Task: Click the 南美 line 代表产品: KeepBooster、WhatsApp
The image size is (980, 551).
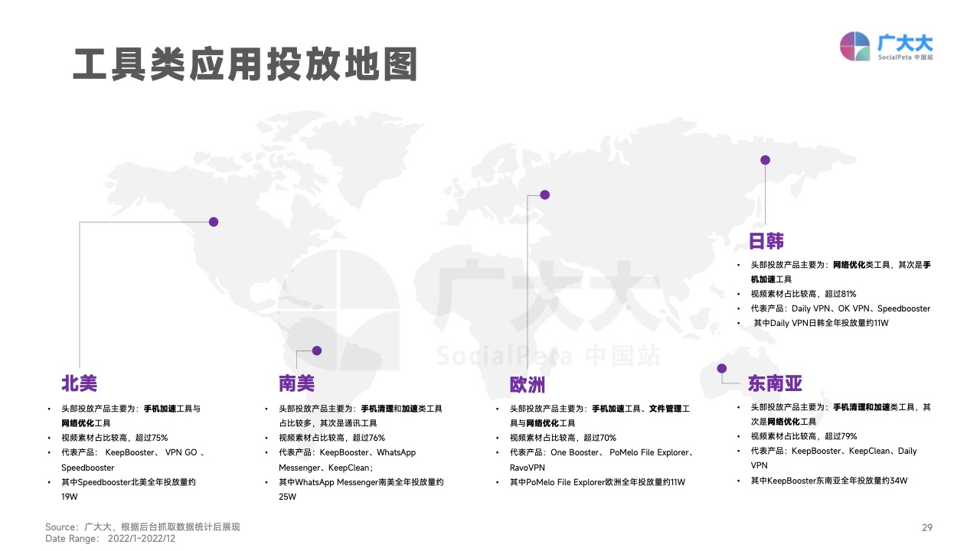Action: 347,452
